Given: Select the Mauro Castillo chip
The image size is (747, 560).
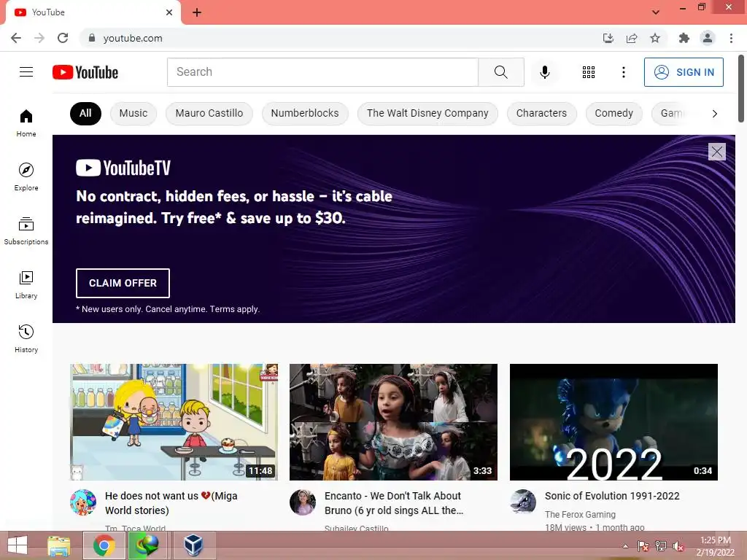Looking at the screenshot, I should tap(209, 113).
